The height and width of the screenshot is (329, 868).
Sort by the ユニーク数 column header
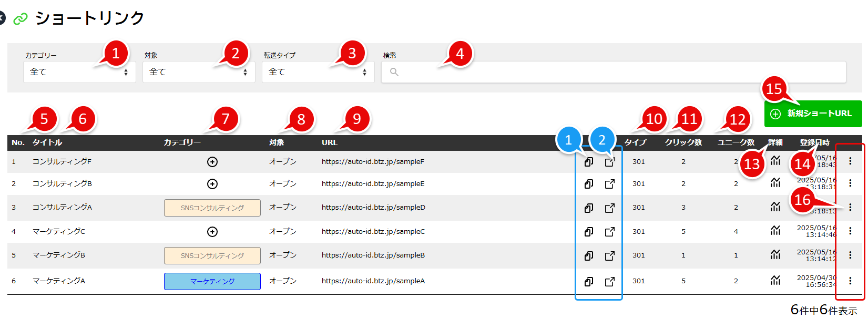[x=736, y=142]
